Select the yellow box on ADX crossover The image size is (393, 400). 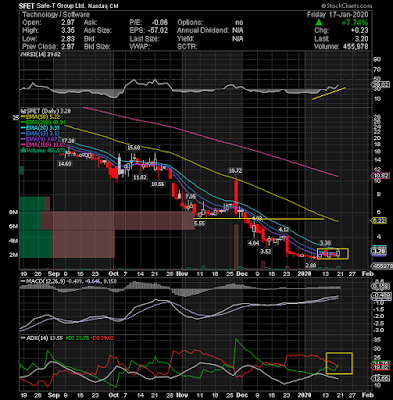click(339, 363)
